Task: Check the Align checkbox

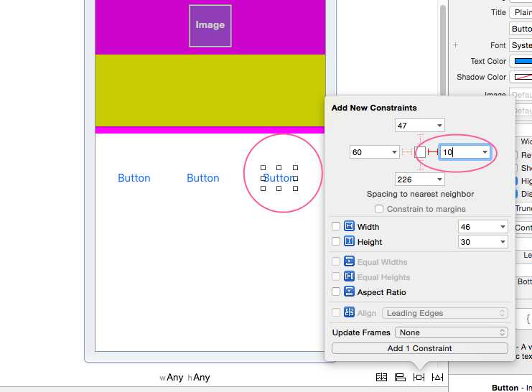Action: [335, 312]
